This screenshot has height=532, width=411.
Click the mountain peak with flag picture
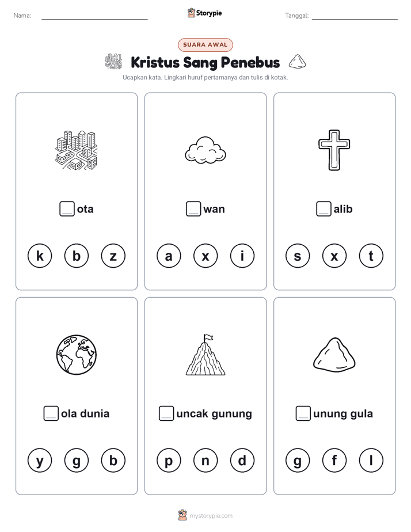[x=205, y=355]
